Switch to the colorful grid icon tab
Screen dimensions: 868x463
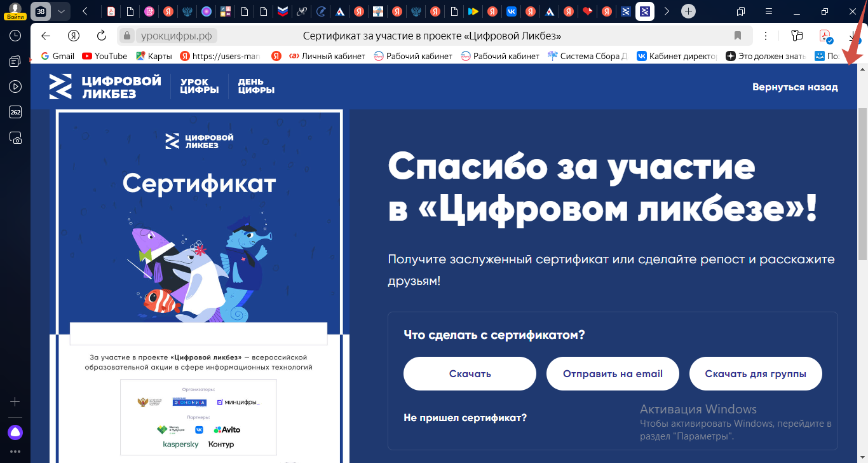click(226, 11)
